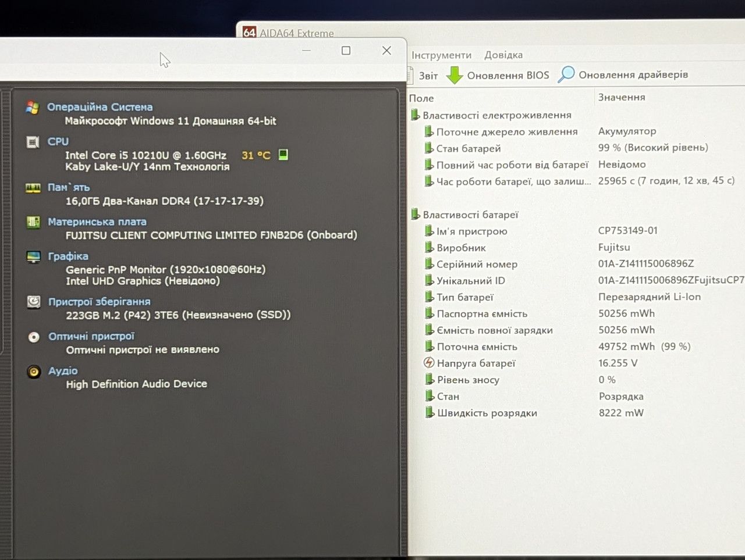This screenshot has width=745, height=560.
Task: Click the storage devices drive icon
Action: point(34,302)
